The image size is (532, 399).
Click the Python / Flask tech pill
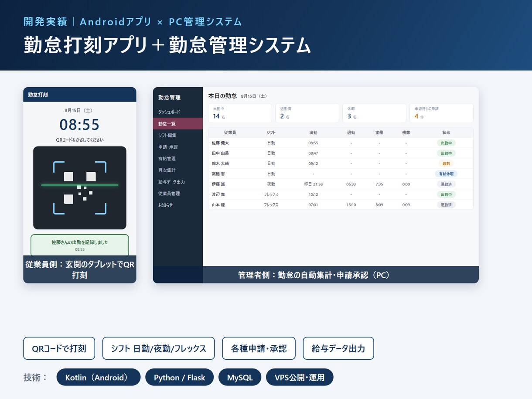click(180, 377)
